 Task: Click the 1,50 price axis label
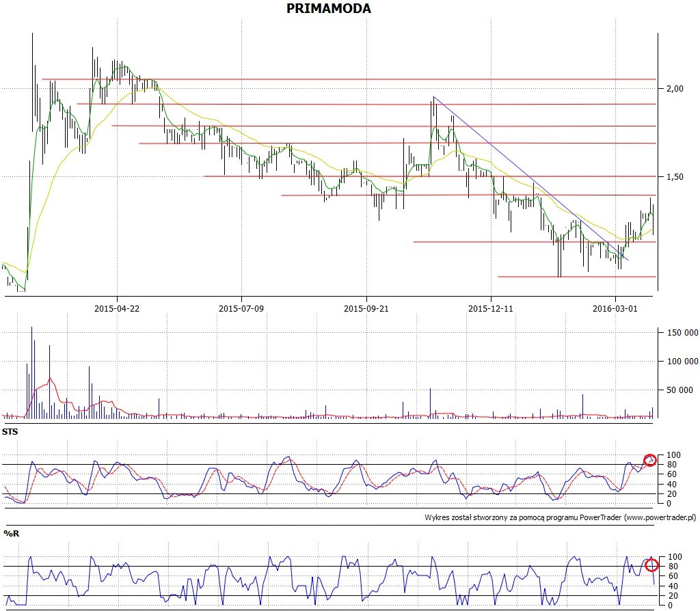pyautogui.click(x=675, y=177)
